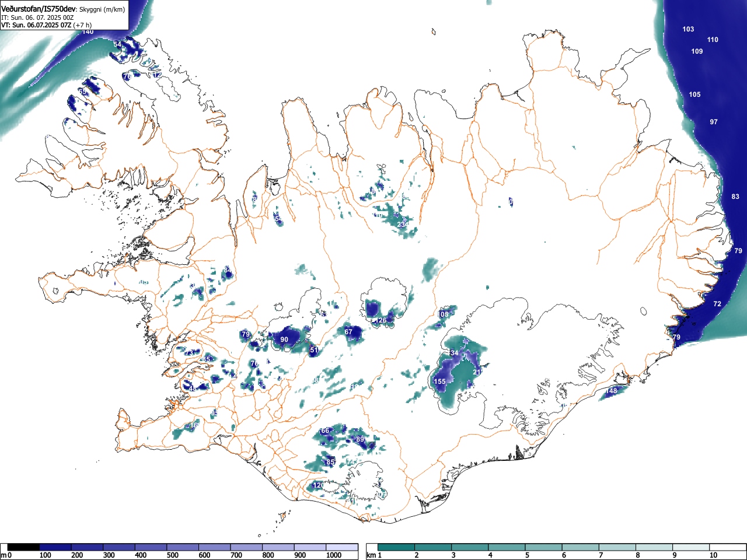Select the map value "155" on the glacier
This screenshot has height=560, width=747.
pos(439,381)
